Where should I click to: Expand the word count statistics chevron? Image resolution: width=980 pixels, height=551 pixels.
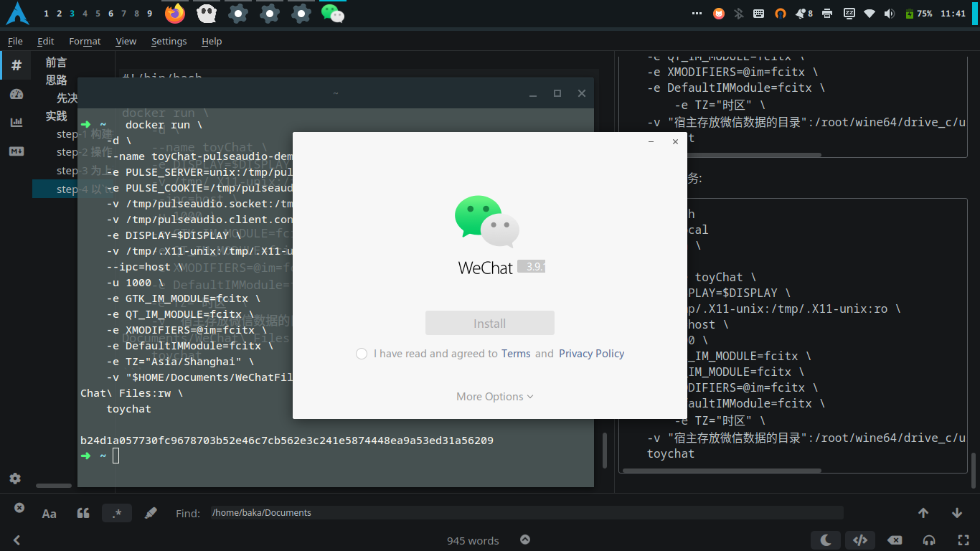click(x=525, y=540)
